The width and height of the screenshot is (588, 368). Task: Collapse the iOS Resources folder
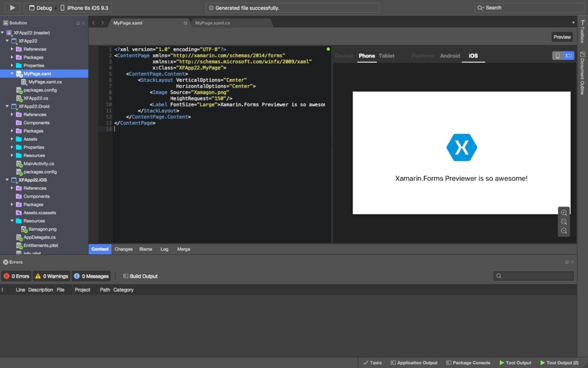12,221
